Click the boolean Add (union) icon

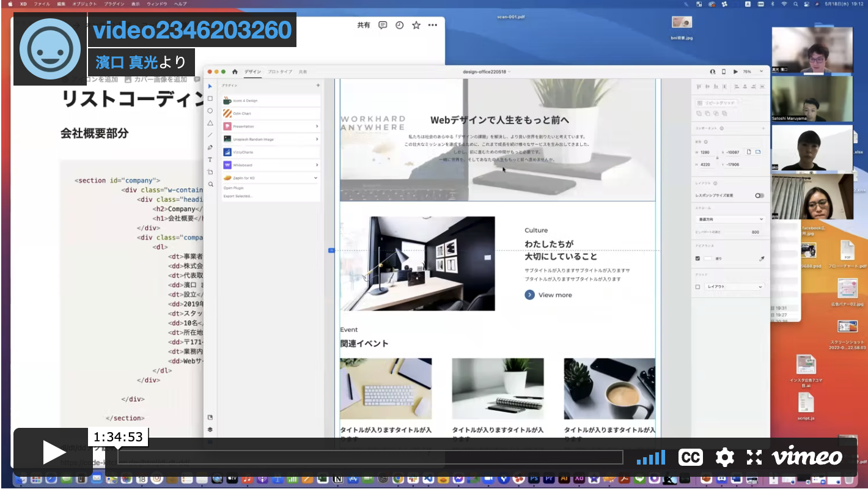pyautogui.click(x=699, y=113)
